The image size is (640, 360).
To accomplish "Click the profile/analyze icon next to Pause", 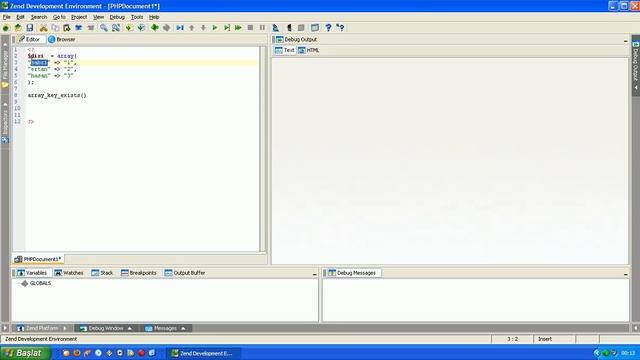I will (x=276, y=28).
